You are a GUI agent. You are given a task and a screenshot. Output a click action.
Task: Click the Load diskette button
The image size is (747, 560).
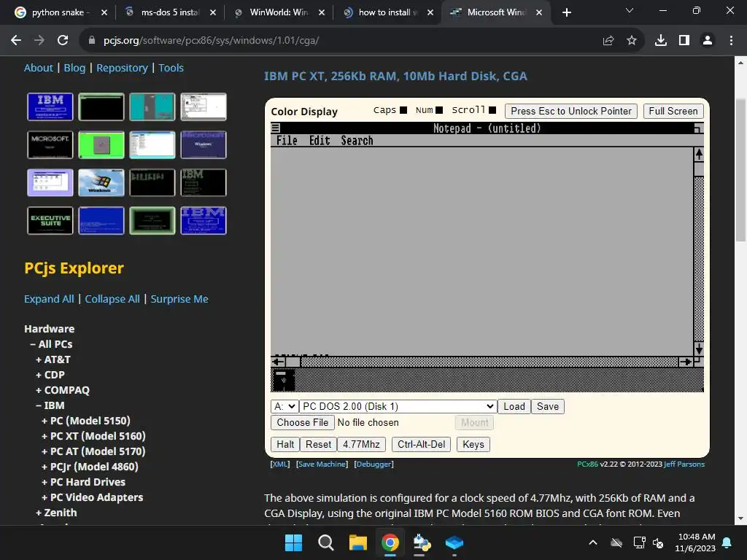coord(514,406)
